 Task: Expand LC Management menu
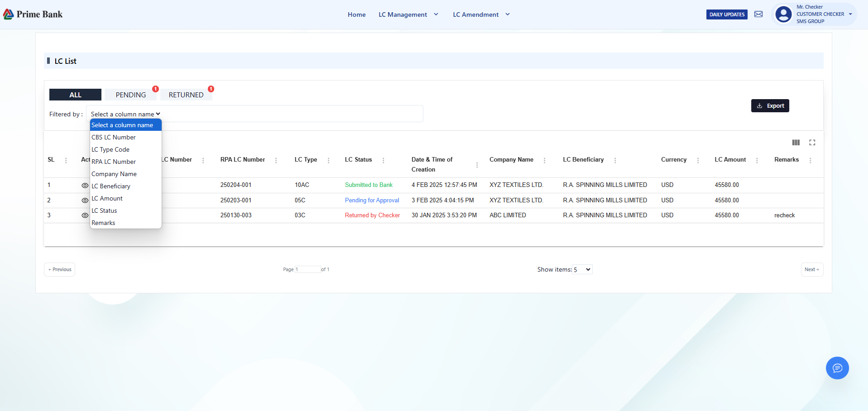(x=408, y=14)
